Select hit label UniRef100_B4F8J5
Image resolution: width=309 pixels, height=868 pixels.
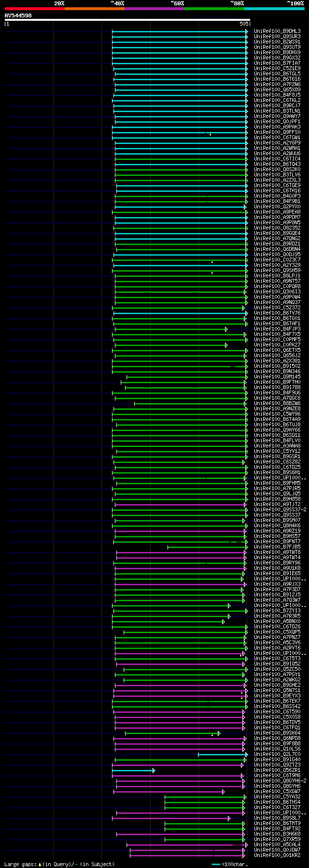pyautogui.click(x=277, y=95)
